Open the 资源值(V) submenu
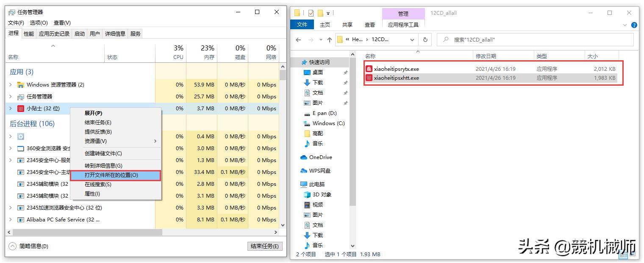 pos(115,141)
